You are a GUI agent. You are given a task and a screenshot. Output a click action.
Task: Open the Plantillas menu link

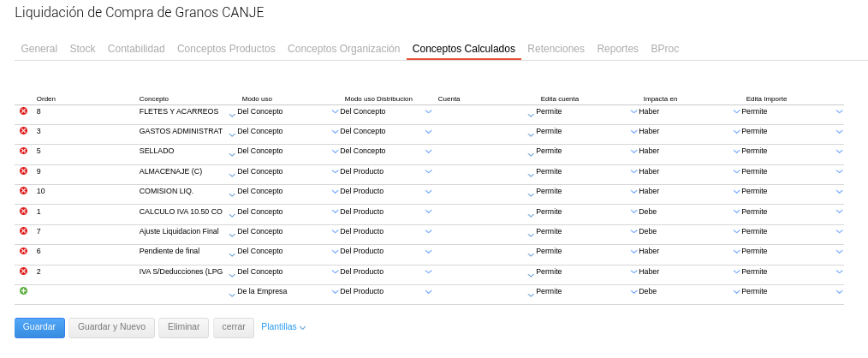tap(283, 327)
